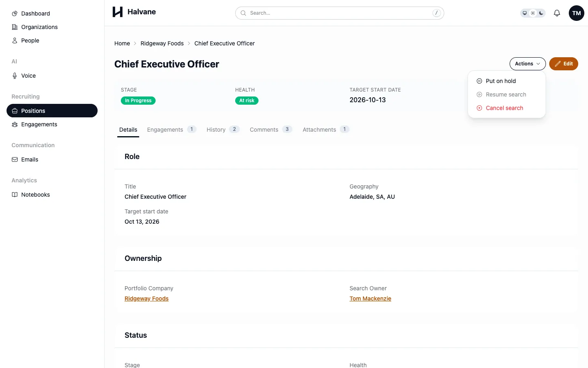Open the TM user avatar menu
This screenshot has width=588, height=368.
(x=577, y=13)
